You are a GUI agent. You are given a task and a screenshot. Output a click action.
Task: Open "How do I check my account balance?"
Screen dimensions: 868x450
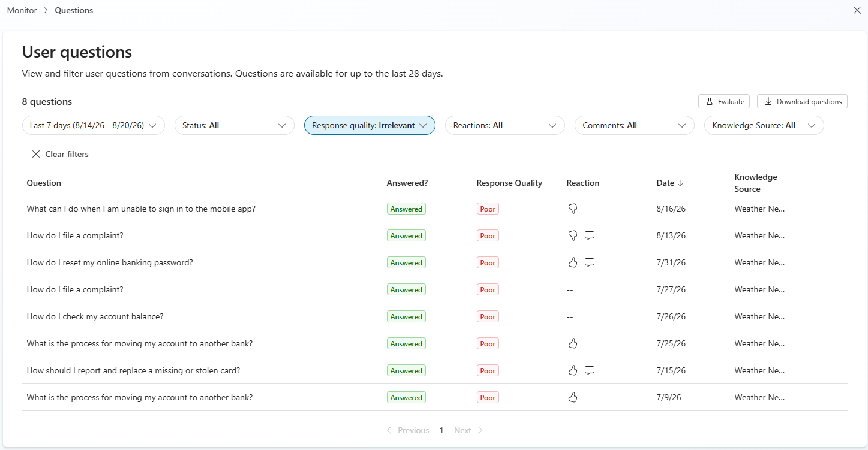click(x=95, y=316)
